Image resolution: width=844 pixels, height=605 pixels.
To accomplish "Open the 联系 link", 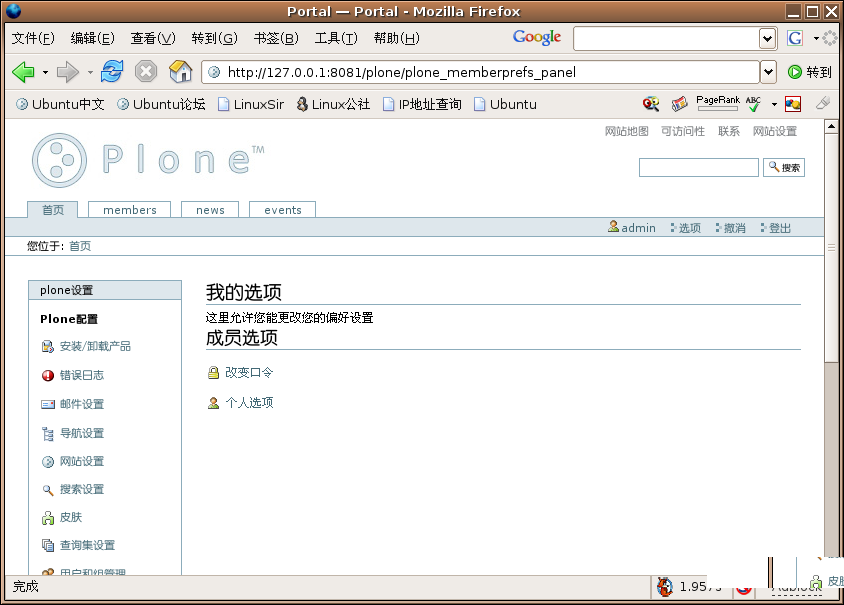I will tap(729, 131).
